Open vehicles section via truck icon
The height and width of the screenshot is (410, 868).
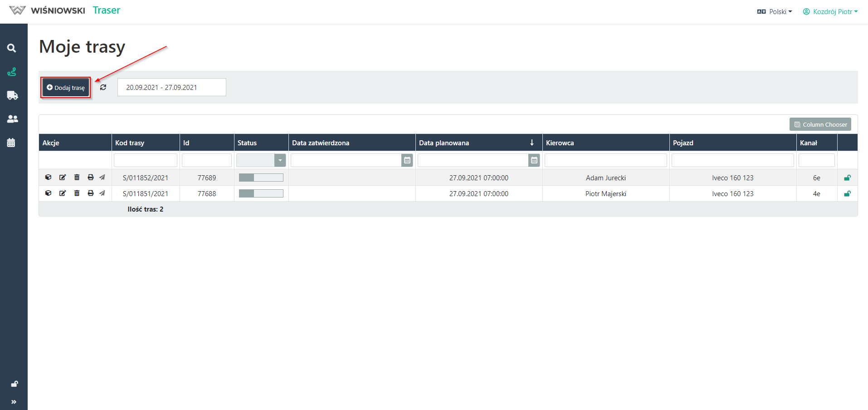12,95
